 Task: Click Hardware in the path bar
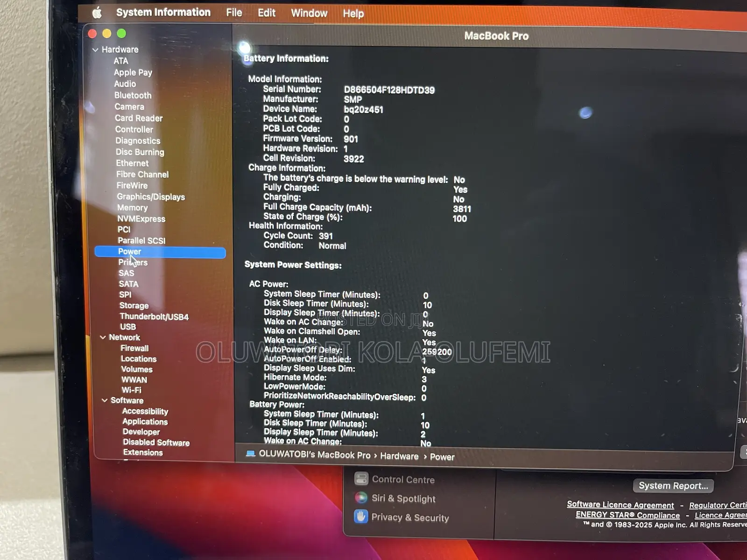tap(399, 456)
